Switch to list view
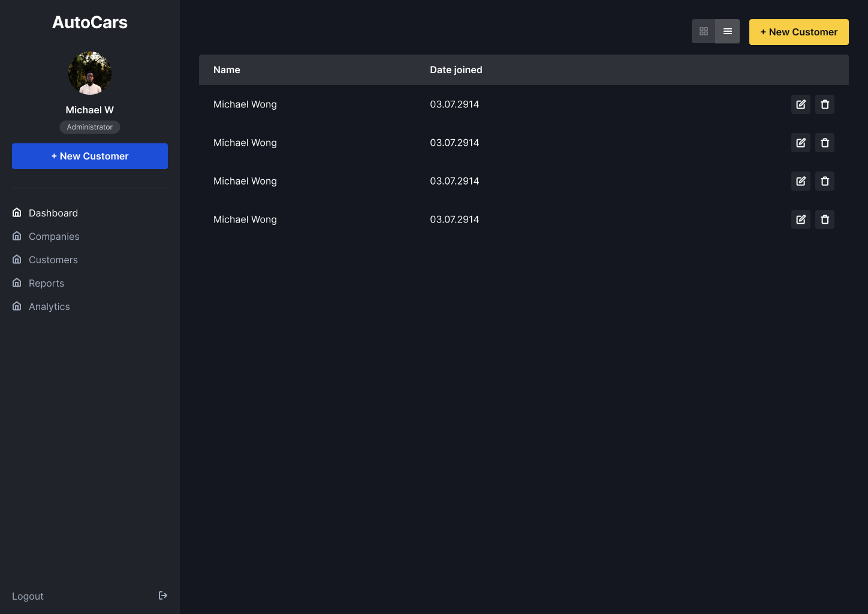Image resolution: width=868 pixels, height=614 pixels. pyautogui.click(x=727, y=31)
